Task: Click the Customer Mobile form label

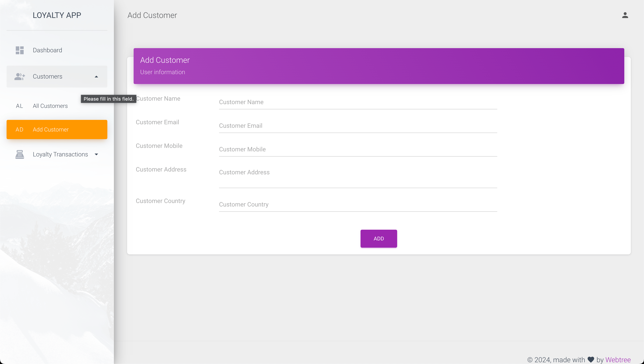Action: pyautogui.click(x=159, y=146)
